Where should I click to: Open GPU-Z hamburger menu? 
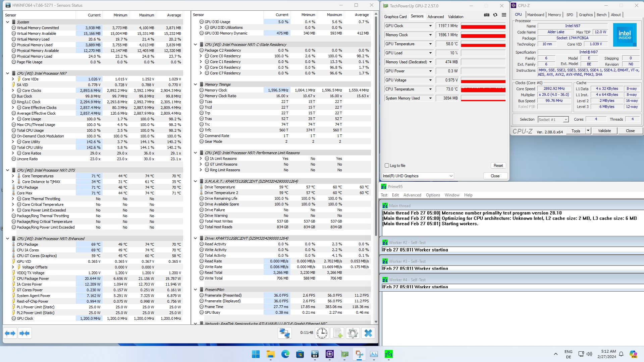point(504,15)
